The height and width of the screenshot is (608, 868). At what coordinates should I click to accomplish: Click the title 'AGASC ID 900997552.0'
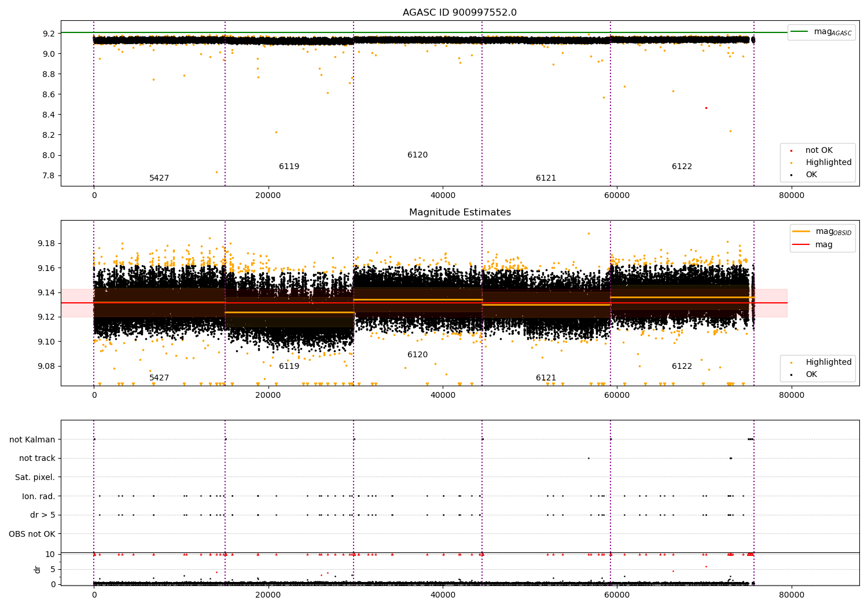tap(459, 13)
